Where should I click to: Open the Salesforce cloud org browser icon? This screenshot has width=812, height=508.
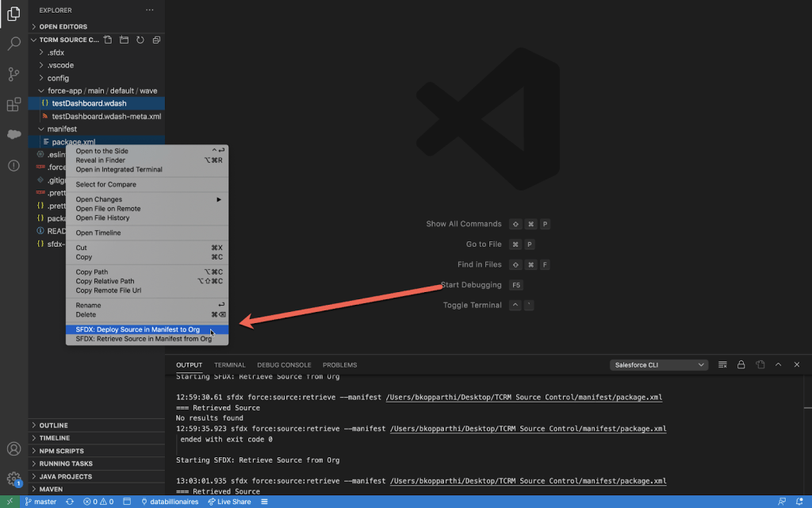click(x=13, y=134)
